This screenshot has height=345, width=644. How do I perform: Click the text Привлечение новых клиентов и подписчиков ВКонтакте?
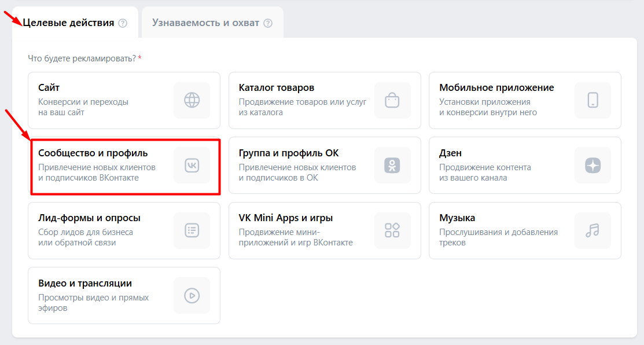[x=97, y=172]
